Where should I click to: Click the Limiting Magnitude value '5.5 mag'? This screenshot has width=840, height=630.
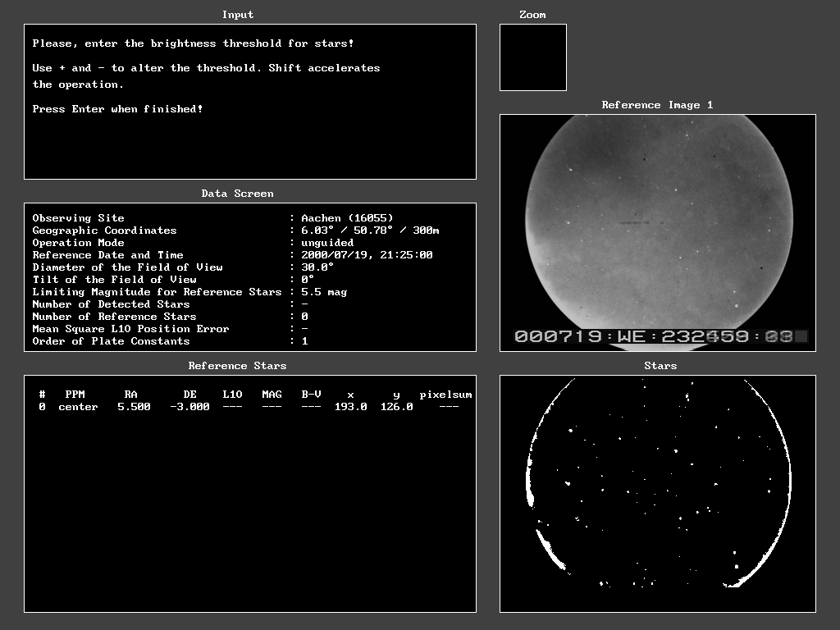(x=324, y=292)
